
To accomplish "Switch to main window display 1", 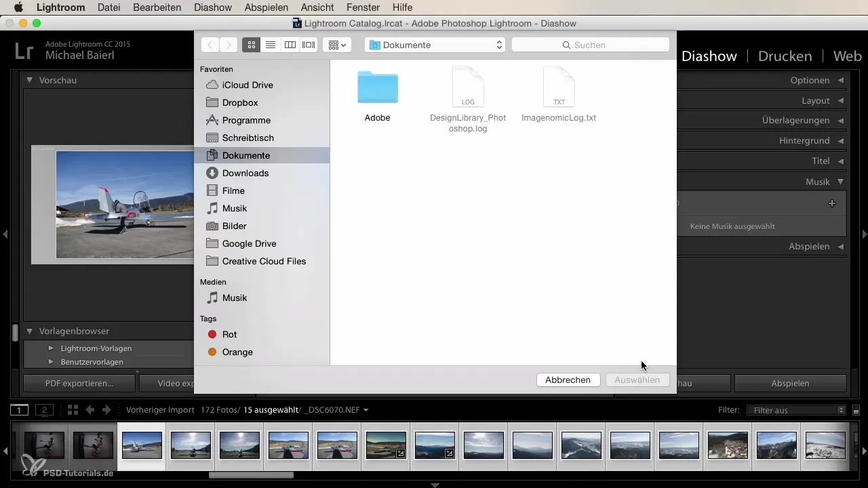I will (x=20, y=409).
